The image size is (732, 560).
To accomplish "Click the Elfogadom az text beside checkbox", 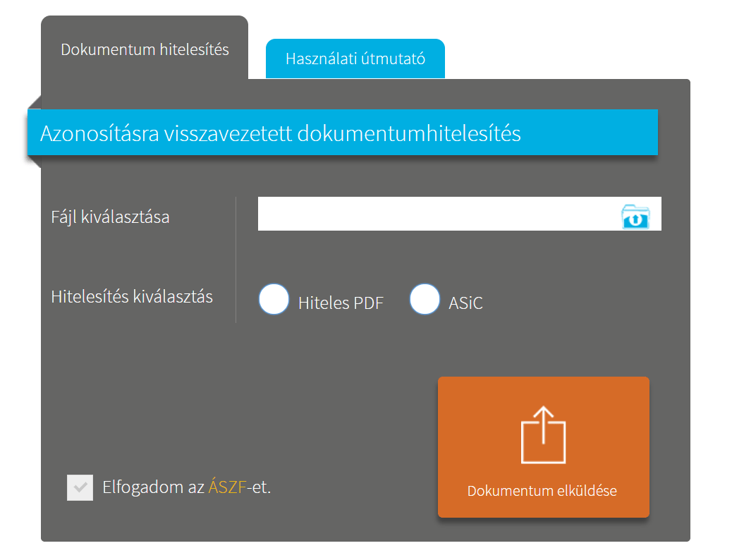I will click(x=153, y=487).
